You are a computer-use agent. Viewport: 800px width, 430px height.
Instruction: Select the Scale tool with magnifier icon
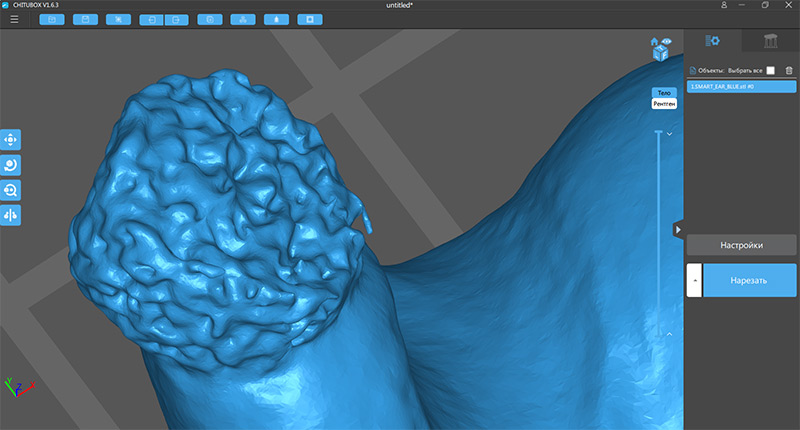tap(11, 190)
